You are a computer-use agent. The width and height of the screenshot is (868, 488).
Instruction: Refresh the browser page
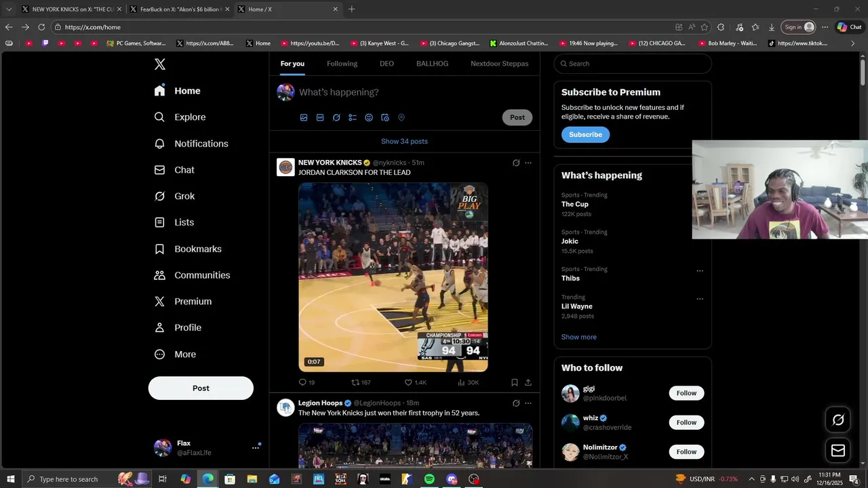point(41,27)
